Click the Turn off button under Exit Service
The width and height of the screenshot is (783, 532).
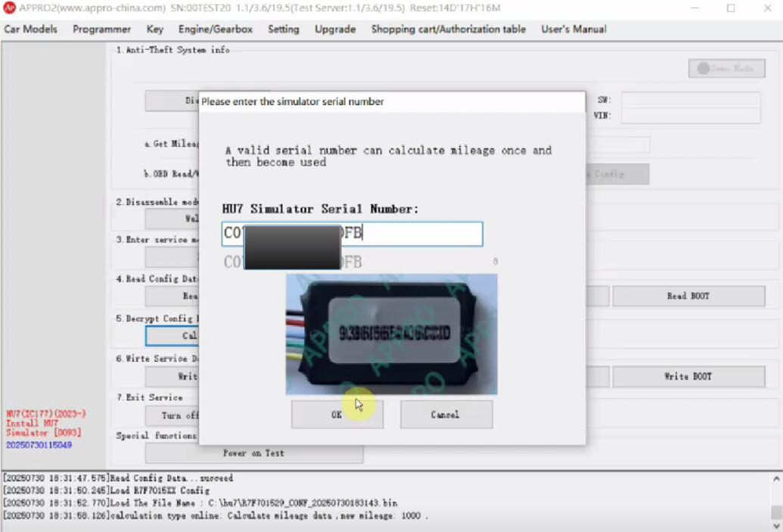(x=172, y=415)
